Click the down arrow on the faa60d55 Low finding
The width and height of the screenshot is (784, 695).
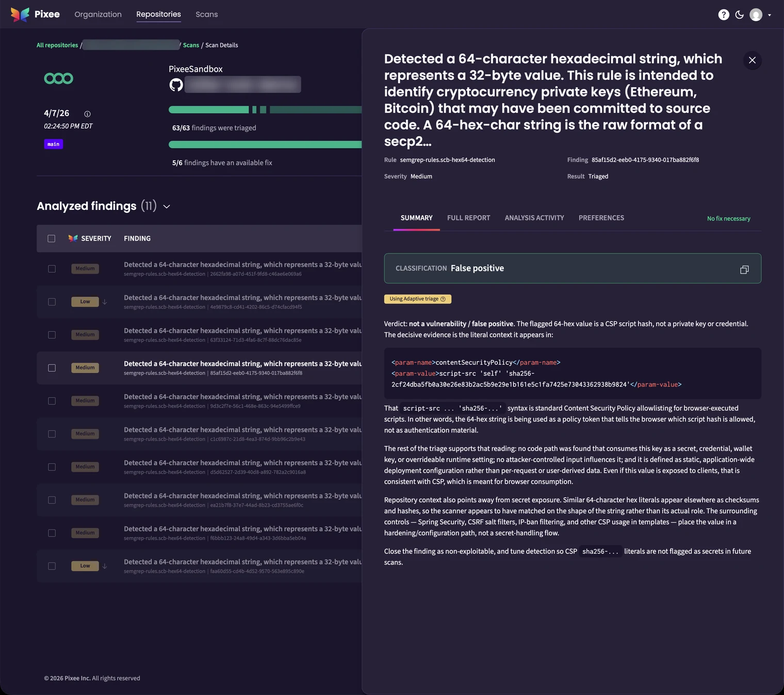pos(105,566)
